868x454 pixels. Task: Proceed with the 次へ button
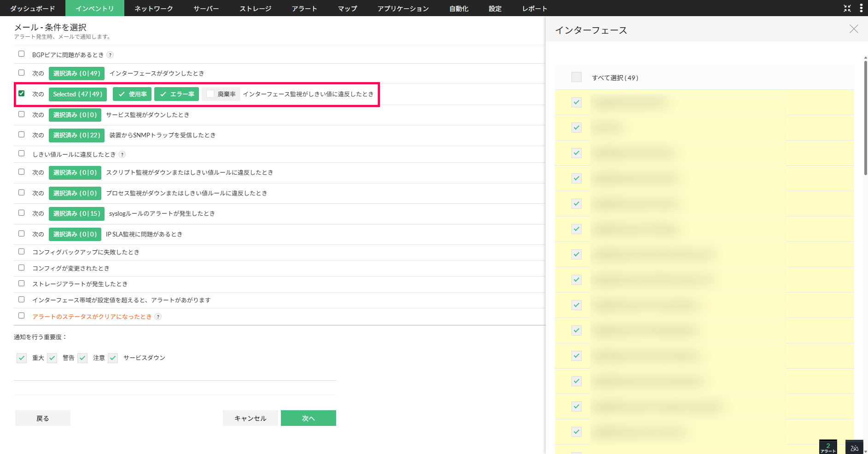click(309, 418)
